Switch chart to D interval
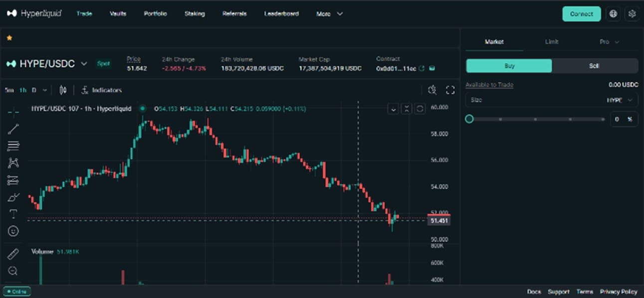644x298 pixels. click(x=34, y=90)
